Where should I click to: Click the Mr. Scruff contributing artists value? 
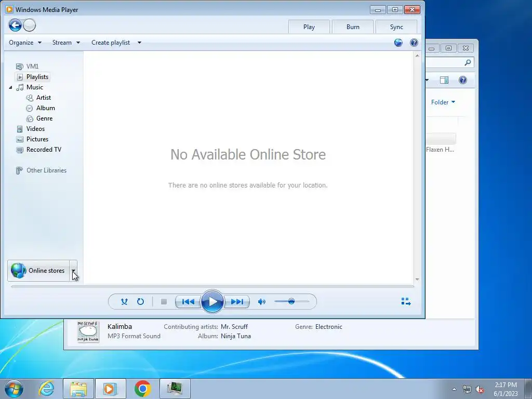(234, 327)
